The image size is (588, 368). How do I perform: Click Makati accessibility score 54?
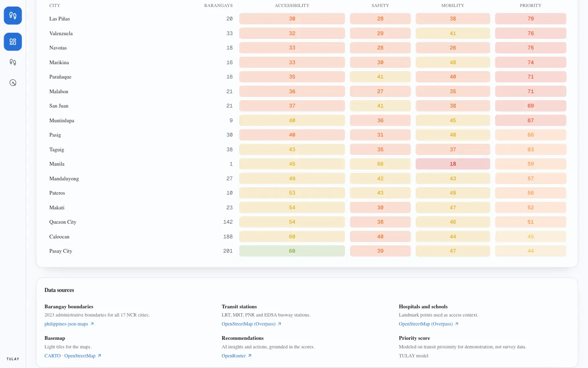click(x=292, y=208)
